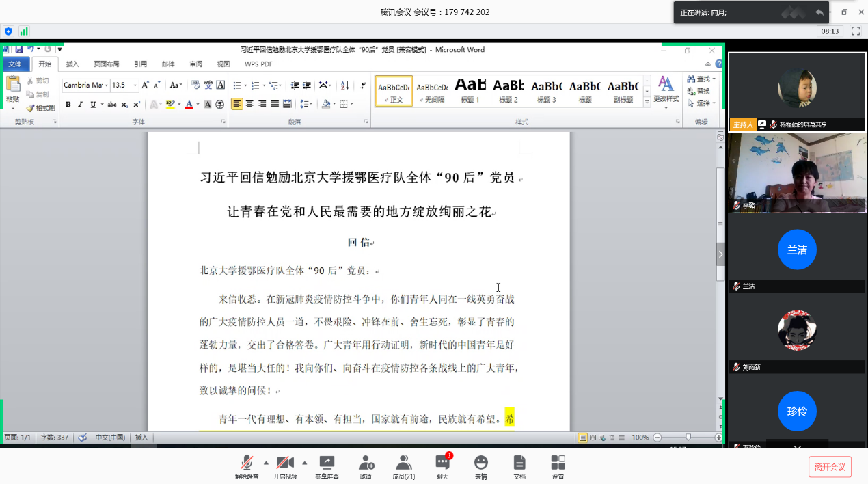Open the 邀请 invite dialog
This screenshot has height=484, width=868.
pos(366,466)
